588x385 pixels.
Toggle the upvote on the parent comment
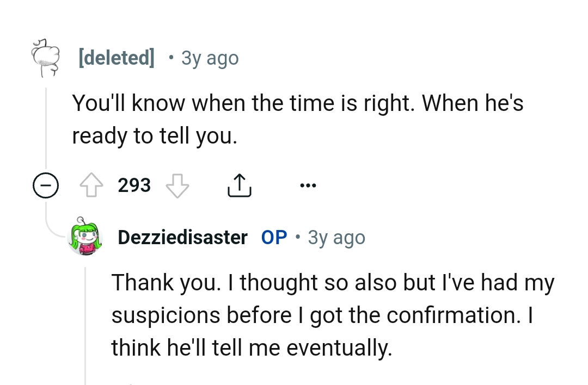(x=91, y=185)
